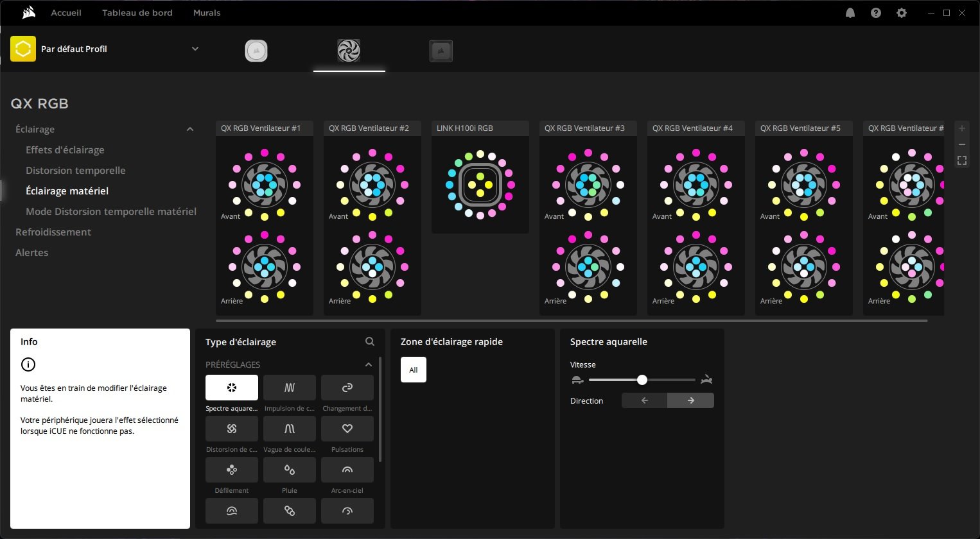Choose the Arc-en-ciel preset
The image size is (980, 539).
click(347, 470)
